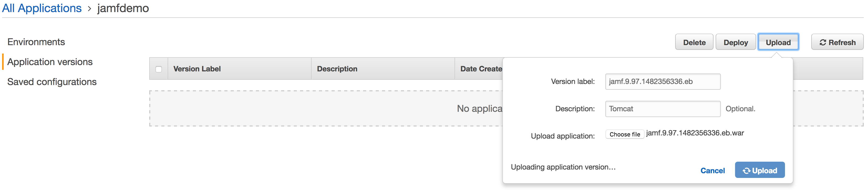Open Saved configurations in the sidebar

tap(52, 82)
